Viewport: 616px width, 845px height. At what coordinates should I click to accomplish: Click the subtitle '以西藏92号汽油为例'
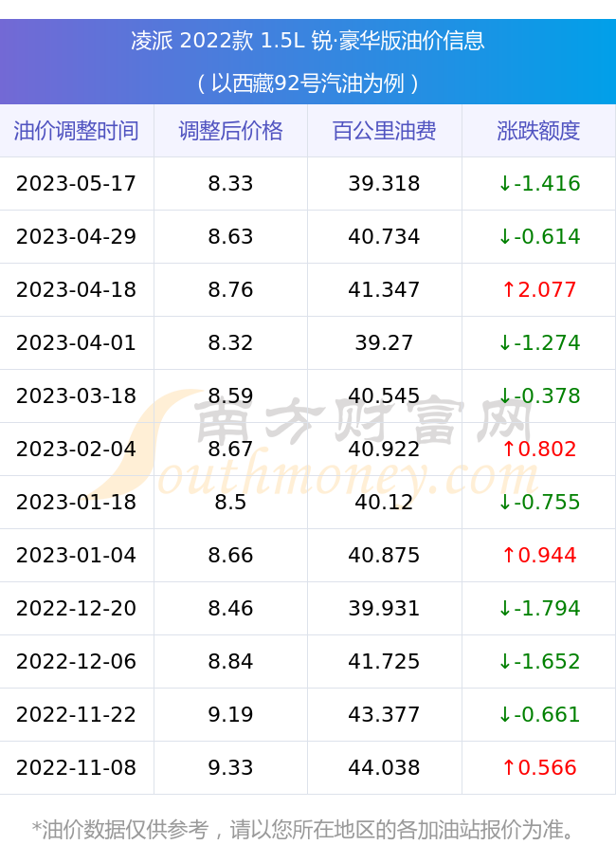(x=307, y=83)
